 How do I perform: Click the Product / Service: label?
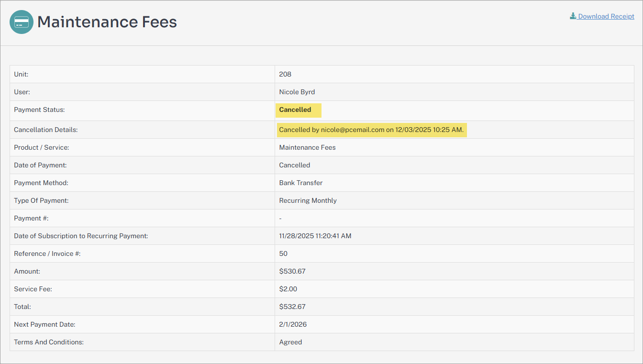tap(42, 147)
